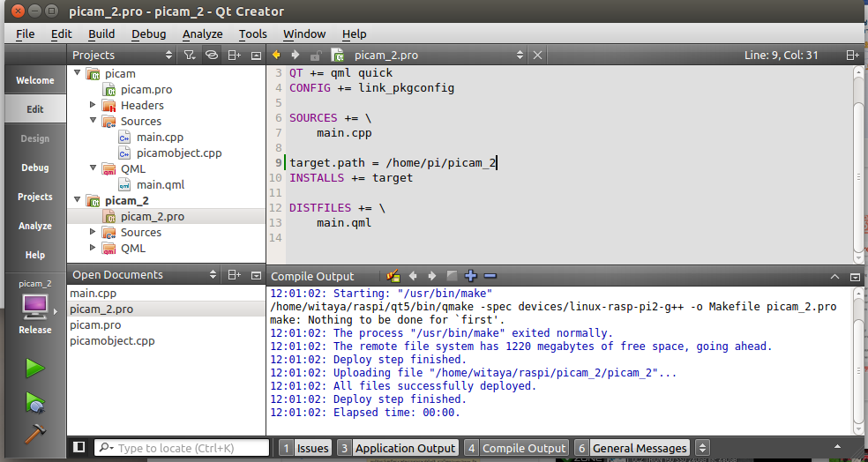Click the locator search field
This screenshot has width=868, height=462.
[182, 448]
